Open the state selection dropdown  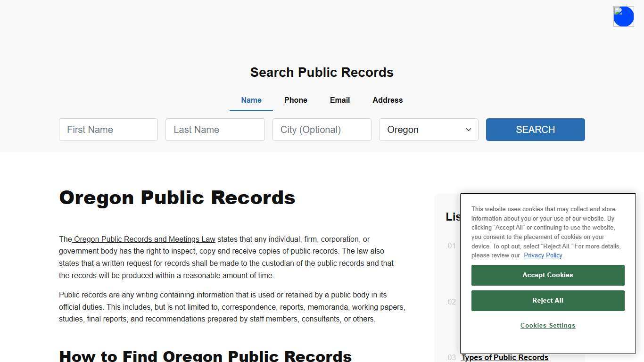coord(428,130)
